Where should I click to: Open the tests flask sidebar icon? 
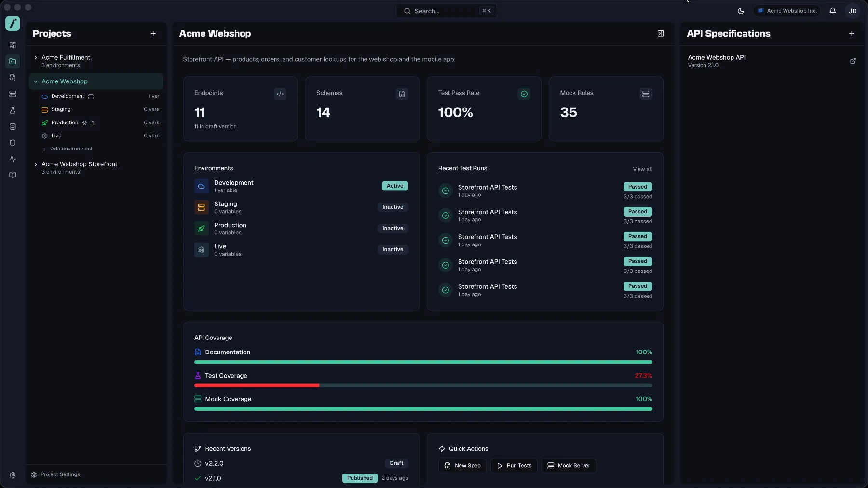[x=13, y=110]
